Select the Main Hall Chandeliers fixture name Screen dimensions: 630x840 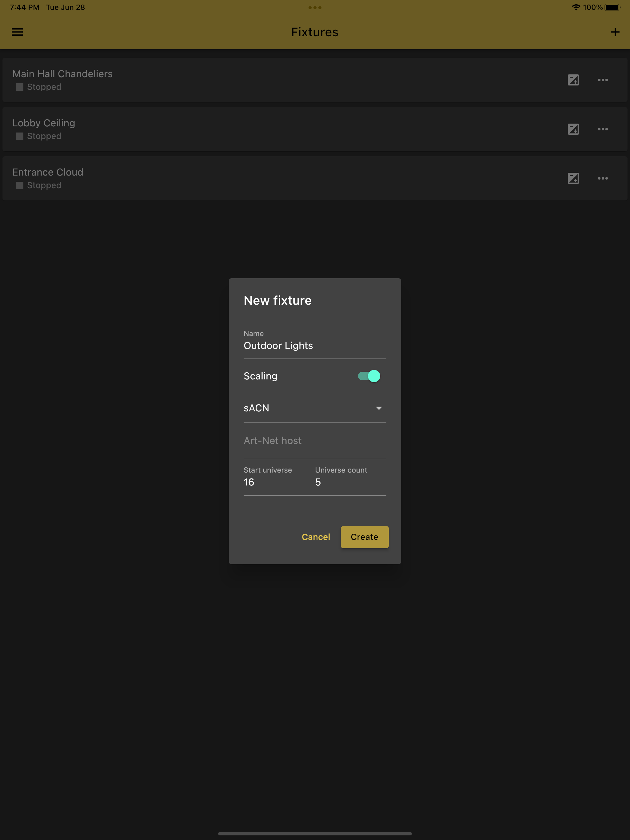coord(62,74)
